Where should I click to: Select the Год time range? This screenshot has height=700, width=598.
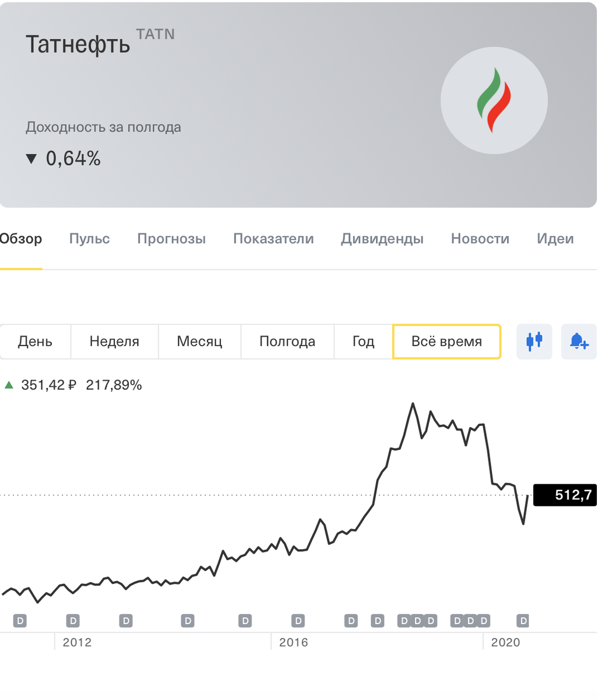tap(363, 341)
